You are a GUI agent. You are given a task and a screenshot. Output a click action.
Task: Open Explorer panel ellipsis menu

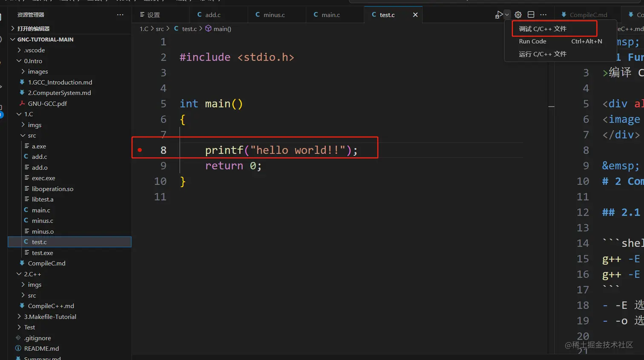click(x=120, y=15)
